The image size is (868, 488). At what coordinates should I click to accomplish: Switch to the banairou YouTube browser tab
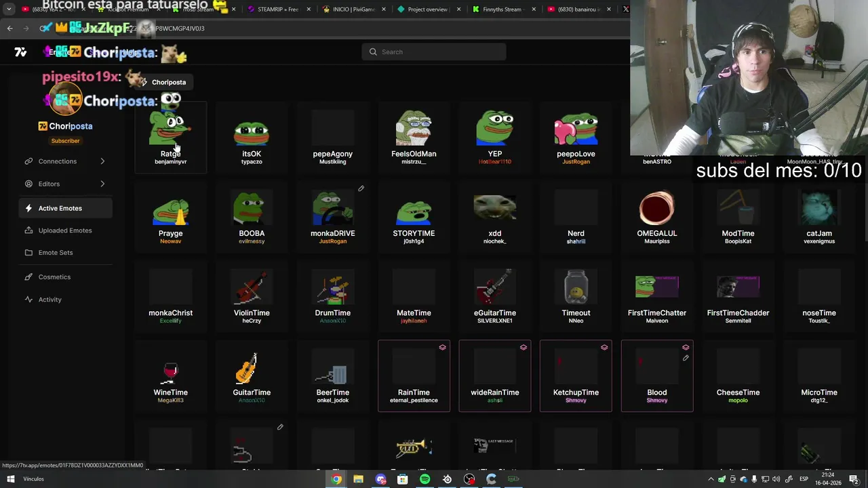pyautogui.click(x=578, y=9)
